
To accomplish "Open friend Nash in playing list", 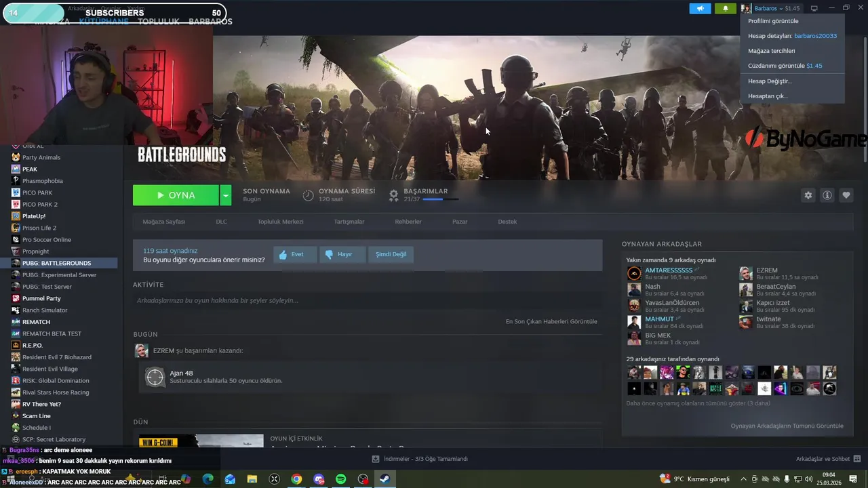I will pos(652,286).
